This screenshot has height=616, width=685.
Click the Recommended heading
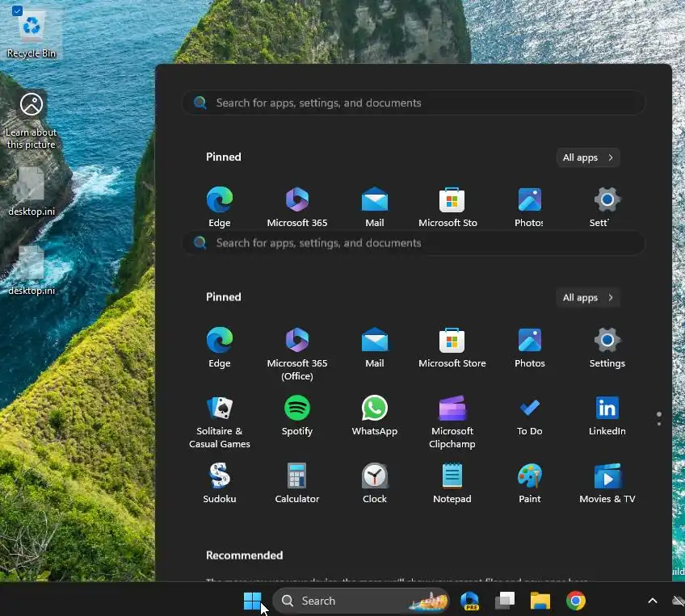[244, 555]
